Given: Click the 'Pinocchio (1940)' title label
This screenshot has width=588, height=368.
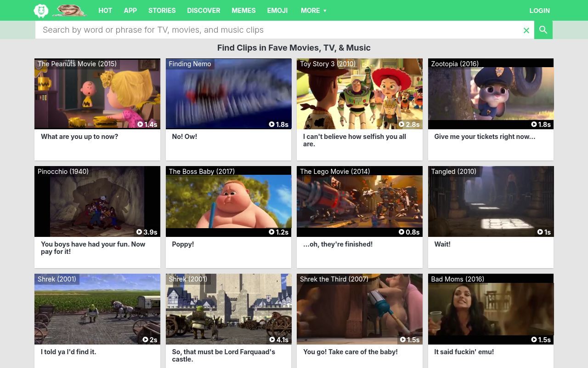Looking at the screenshot, I should (x=63, y=172).
